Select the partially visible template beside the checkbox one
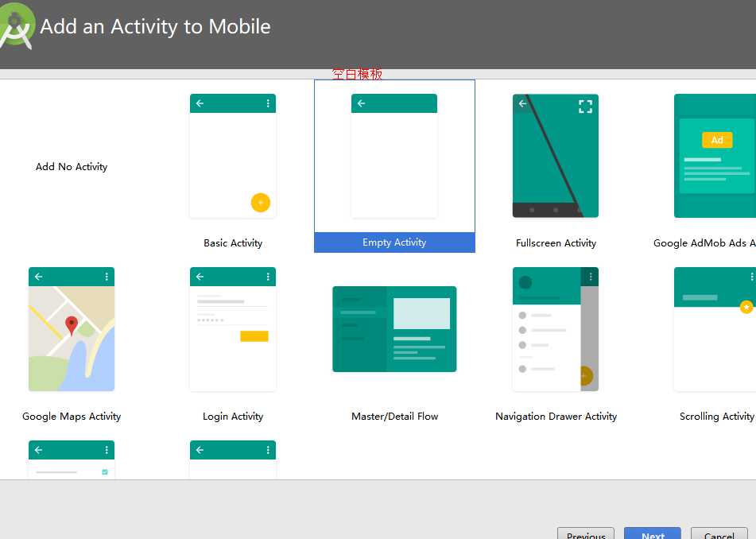Viewport: 756px width, 539px height. [x=233, y=460]
